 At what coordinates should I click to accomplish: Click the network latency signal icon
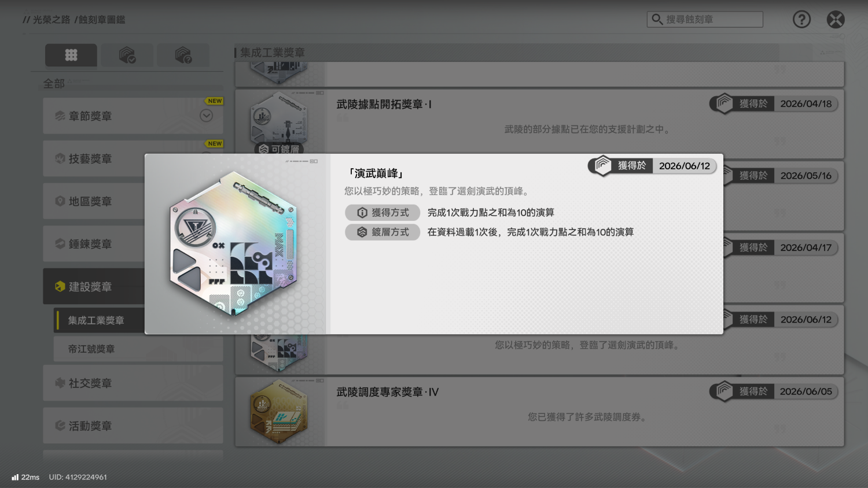[x=15, y=477]
